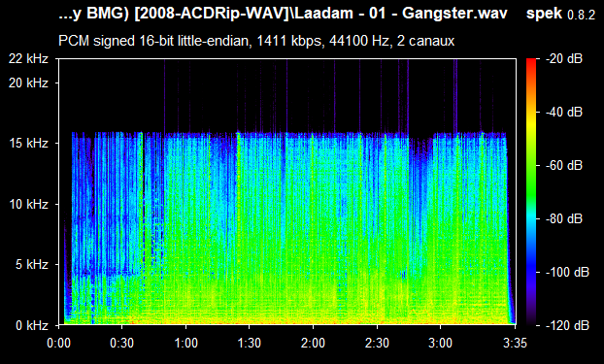
Task: Click the 3:00 time axis marker
Action: (x=441, y=343)
